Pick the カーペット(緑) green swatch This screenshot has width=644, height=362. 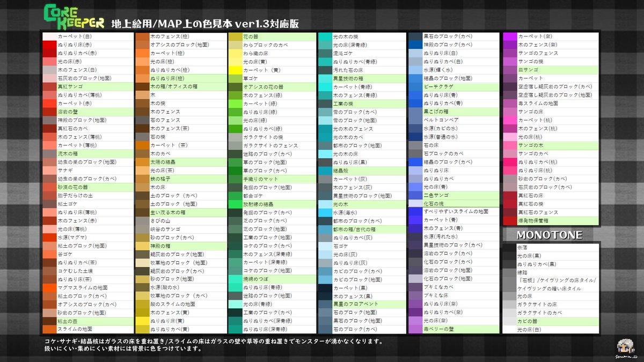click(236, 104)
